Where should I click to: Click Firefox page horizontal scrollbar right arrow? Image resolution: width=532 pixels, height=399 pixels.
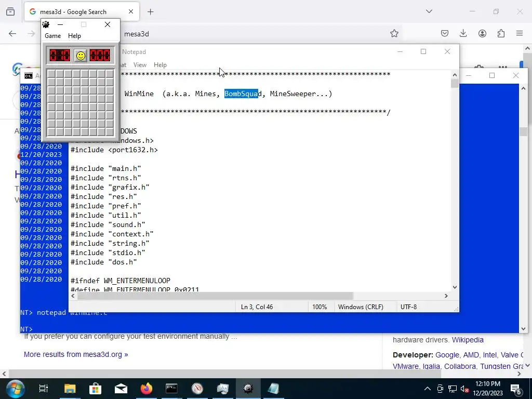click(x=519, y=374)
